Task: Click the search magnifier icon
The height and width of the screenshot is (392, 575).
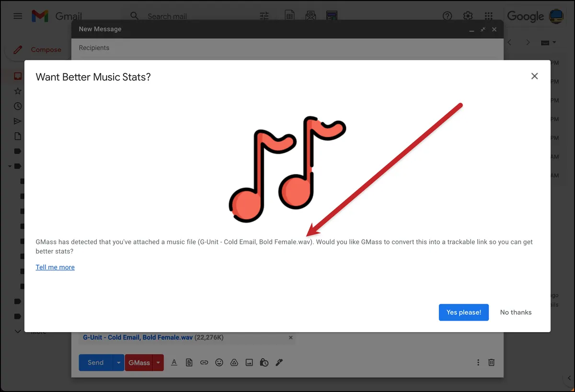Action: pos(135,16)
